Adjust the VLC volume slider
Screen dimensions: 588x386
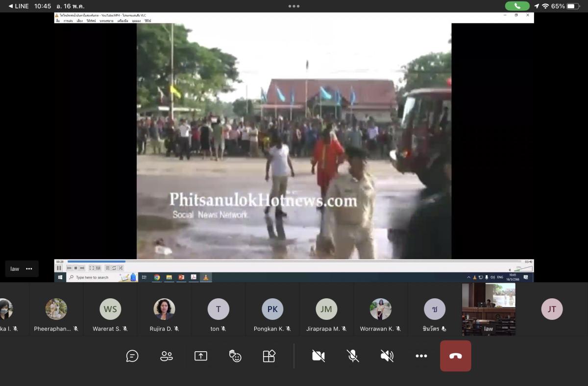point(523,269)
